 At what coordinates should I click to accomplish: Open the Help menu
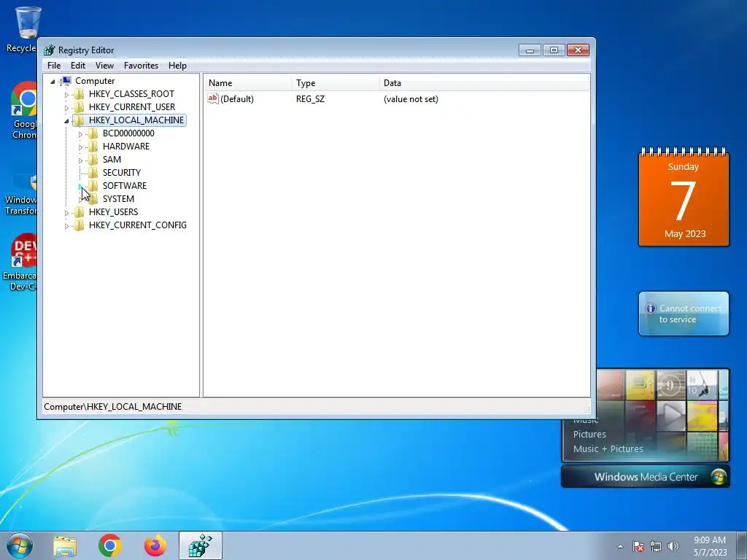pos(177,65)
